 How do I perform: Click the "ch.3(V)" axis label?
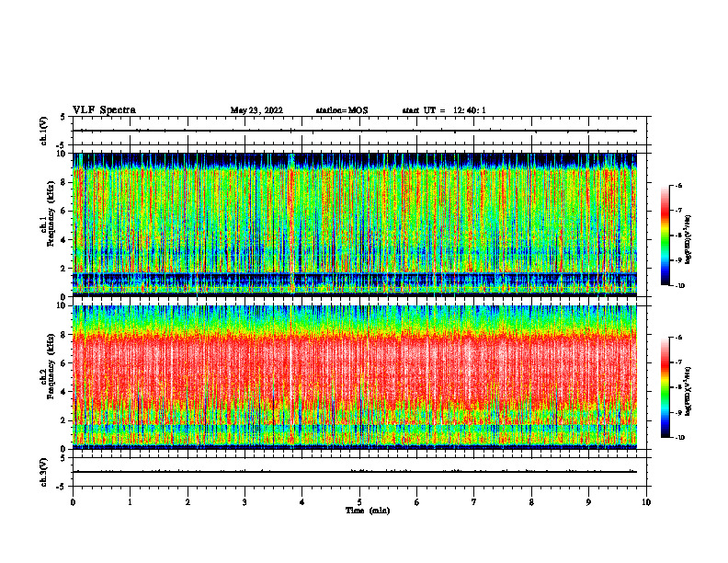(x=43, y=472)
